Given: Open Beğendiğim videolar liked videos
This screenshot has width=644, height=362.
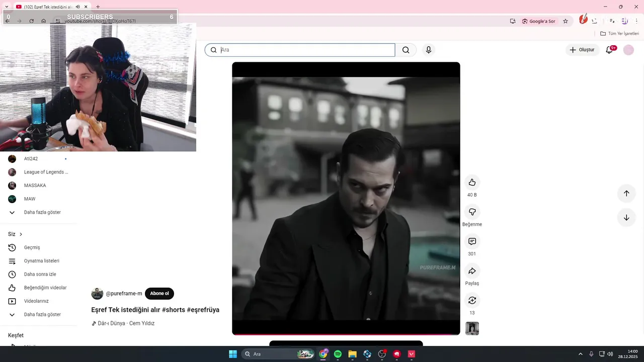Looking at the screenshot, I should (38, 288).
